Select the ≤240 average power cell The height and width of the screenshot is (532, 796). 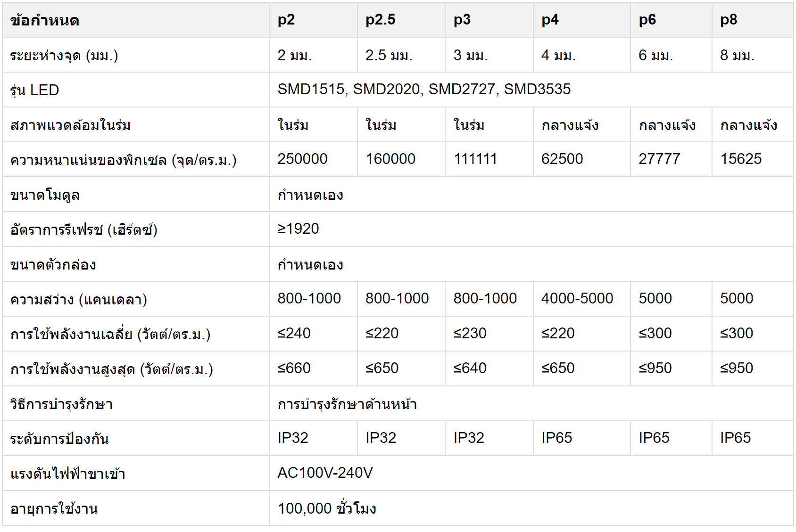tap(313, 334)
